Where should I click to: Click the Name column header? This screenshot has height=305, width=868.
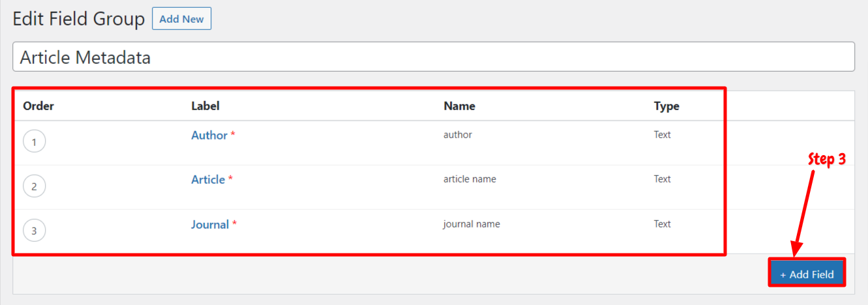pyautogui.click(x=459, y=106)
